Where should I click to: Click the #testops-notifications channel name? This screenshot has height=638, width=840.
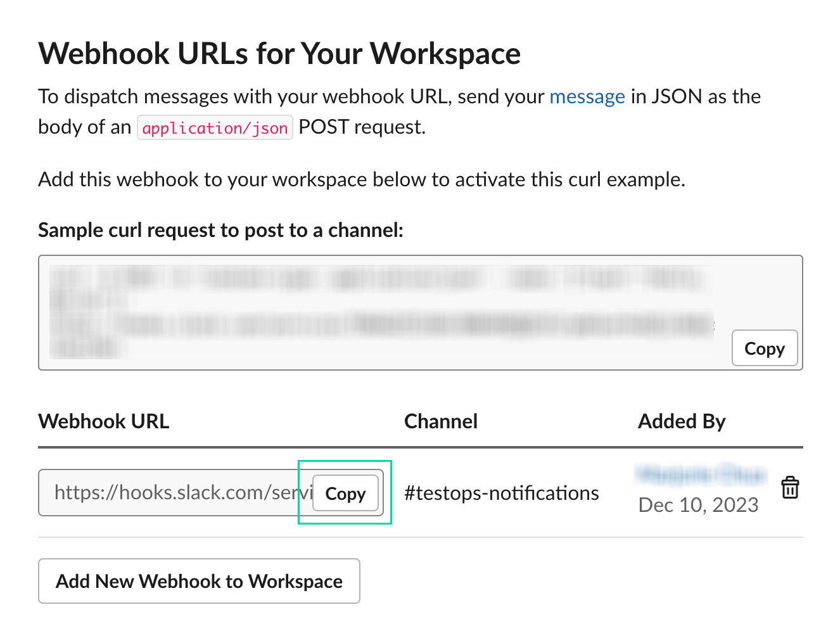pos(501,493)
